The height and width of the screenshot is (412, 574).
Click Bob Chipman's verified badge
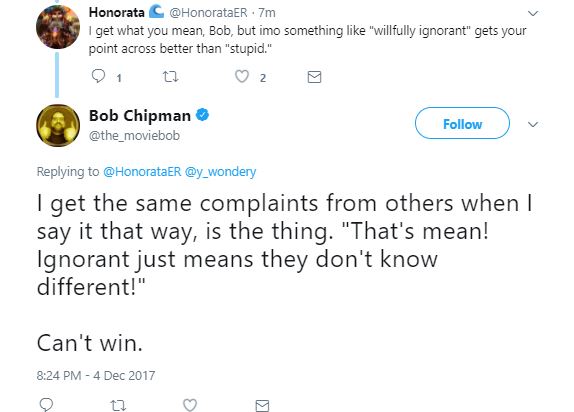[x=202, y=115]
